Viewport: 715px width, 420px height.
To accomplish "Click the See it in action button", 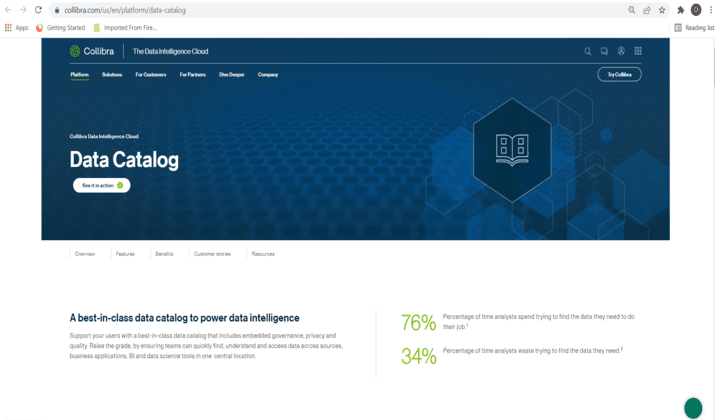I will coord(102,185).
